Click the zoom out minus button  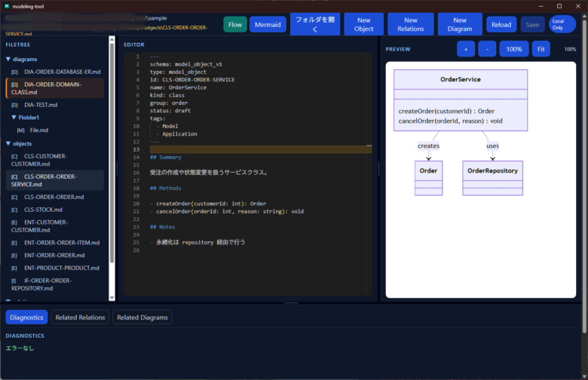tap(487, 49)
